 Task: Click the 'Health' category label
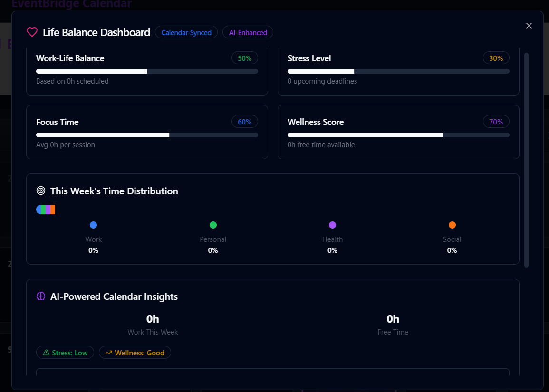coord(332,239)
